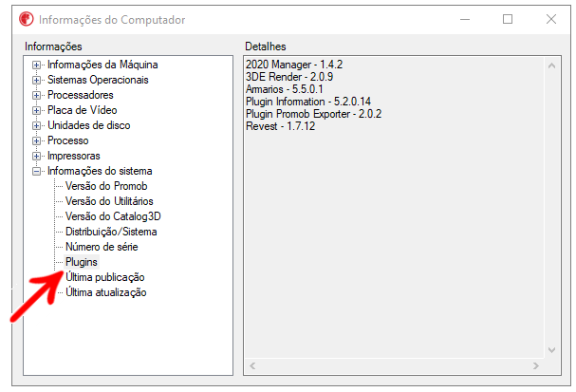
Task: Open Número de série item
Action: [x=102, y=247]
